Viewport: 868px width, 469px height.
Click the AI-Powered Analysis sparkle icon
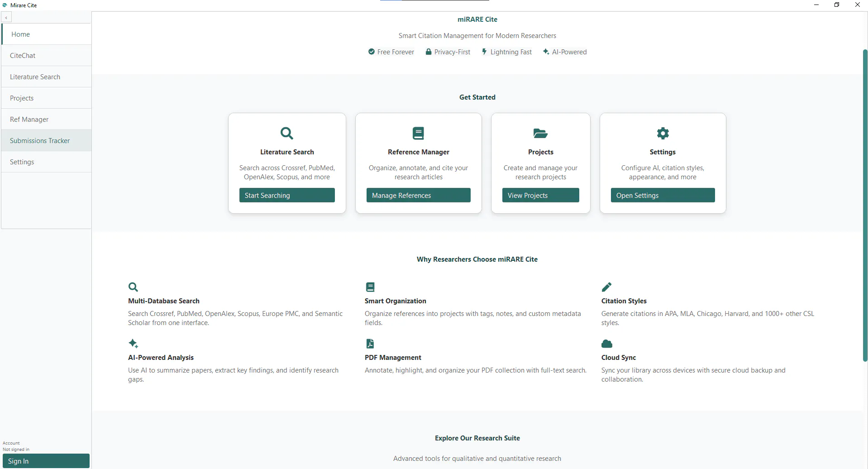[133, 344]
